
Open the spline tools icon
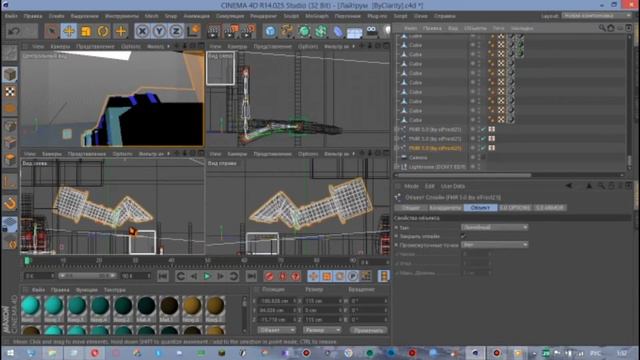[x=287, y=31]
